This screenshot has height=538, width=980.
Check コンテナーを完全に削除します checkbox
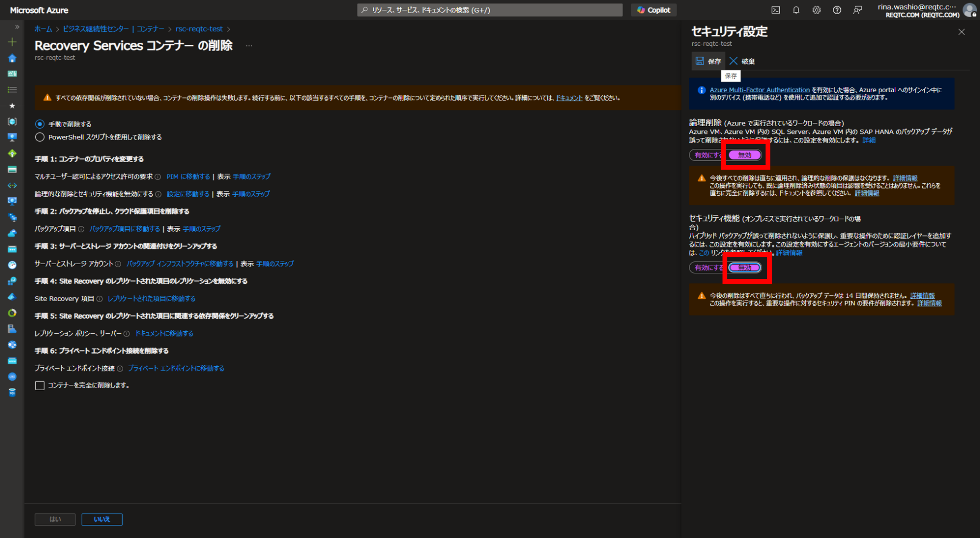pos(40,385)
